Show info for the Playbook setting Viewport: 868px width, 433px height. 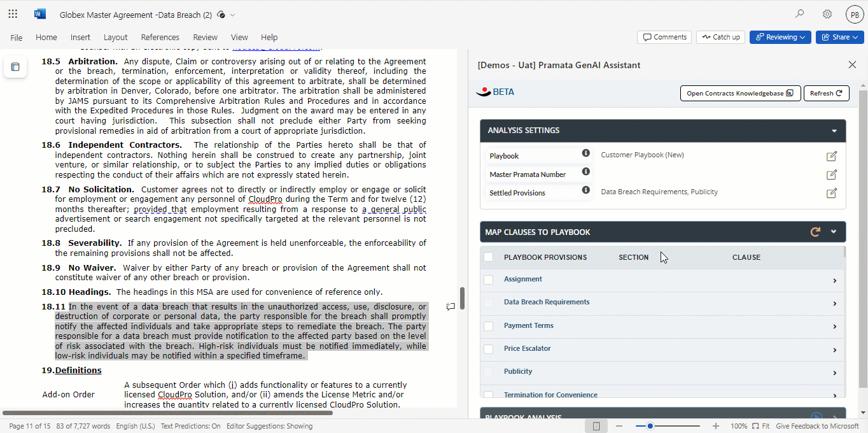coord(586,153)
